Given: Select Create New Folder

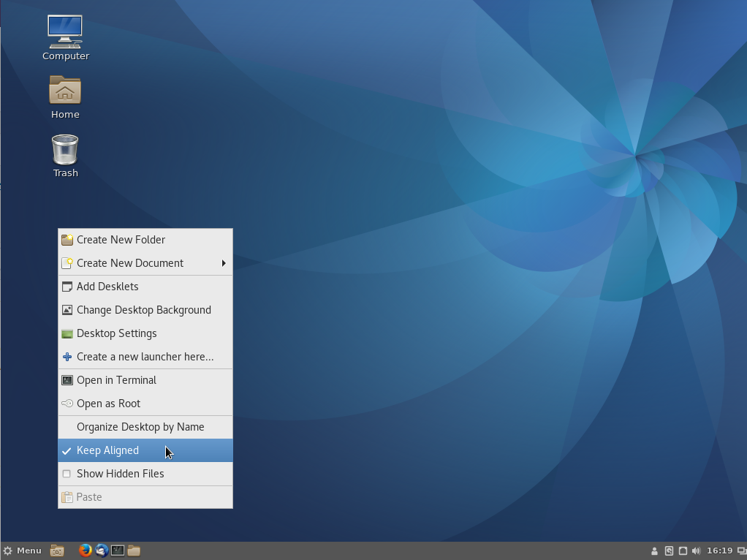Looking at the screenshot, I should click(121, 239).
